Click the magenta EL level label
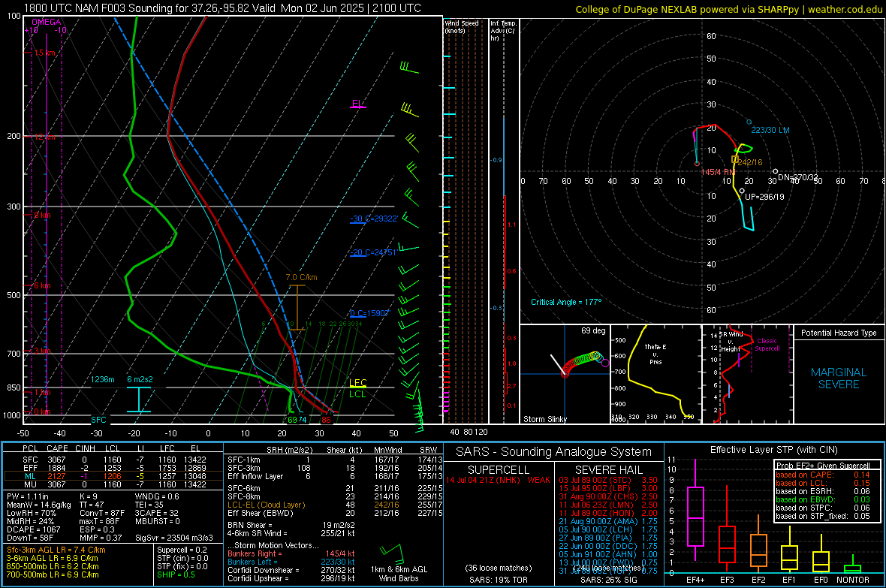 (357, 104)
